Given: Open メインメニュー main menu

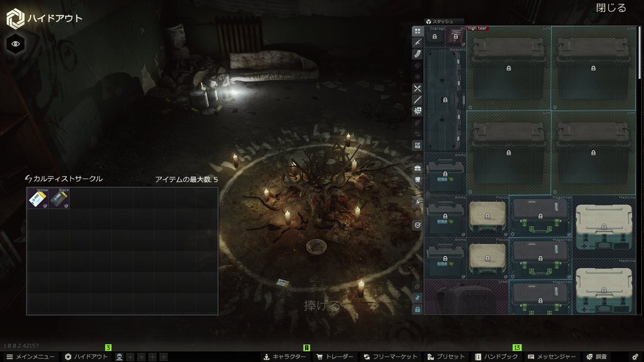Looking at the screenshot, I should coord(30,357).
